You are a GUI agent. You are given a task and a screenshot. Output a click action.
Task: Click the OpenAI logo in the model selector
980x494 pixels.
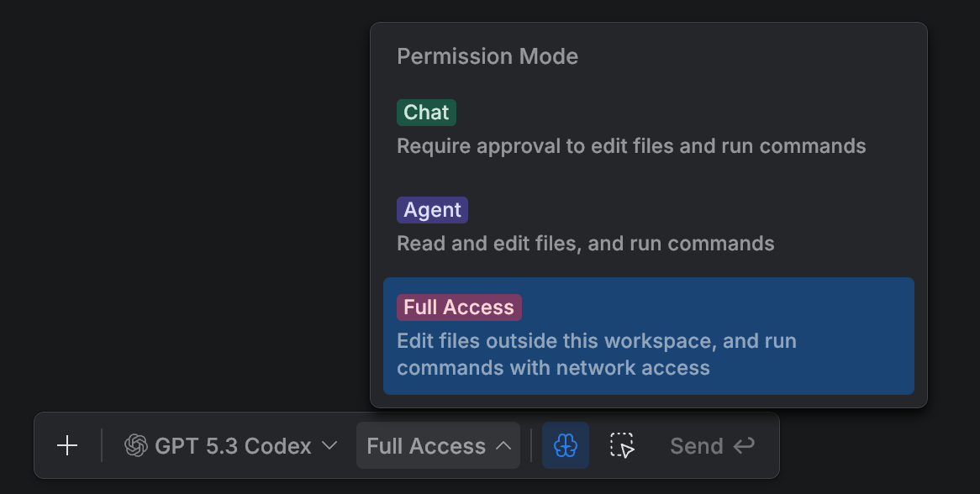tap(134, 446)
